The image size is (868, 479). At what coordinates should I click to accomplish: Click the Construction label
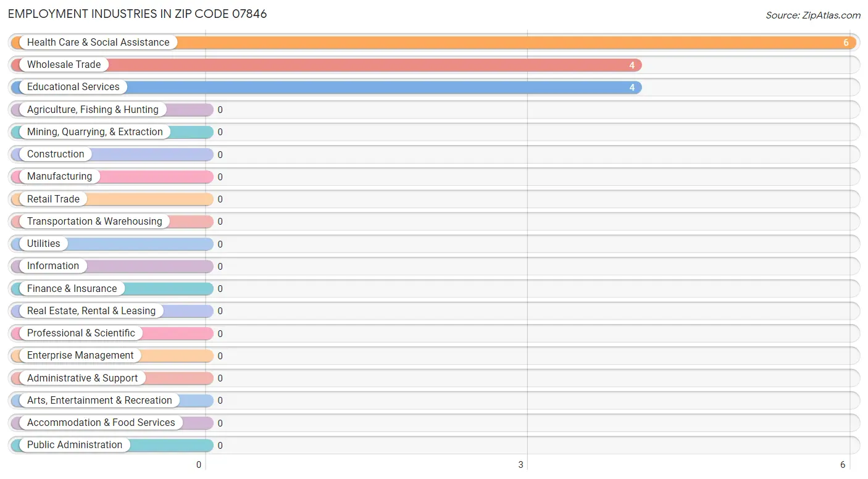pos(56,154)
